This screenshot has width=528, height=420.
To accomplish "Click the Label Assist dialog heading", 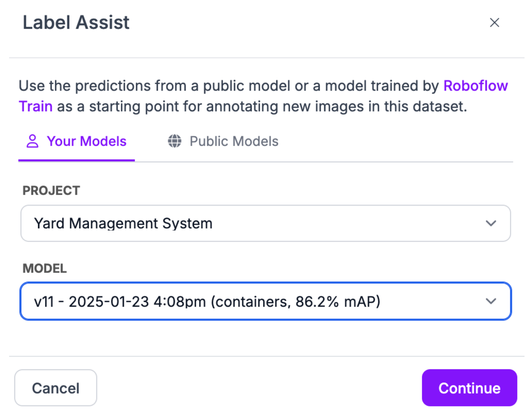I will coord(76,23).
